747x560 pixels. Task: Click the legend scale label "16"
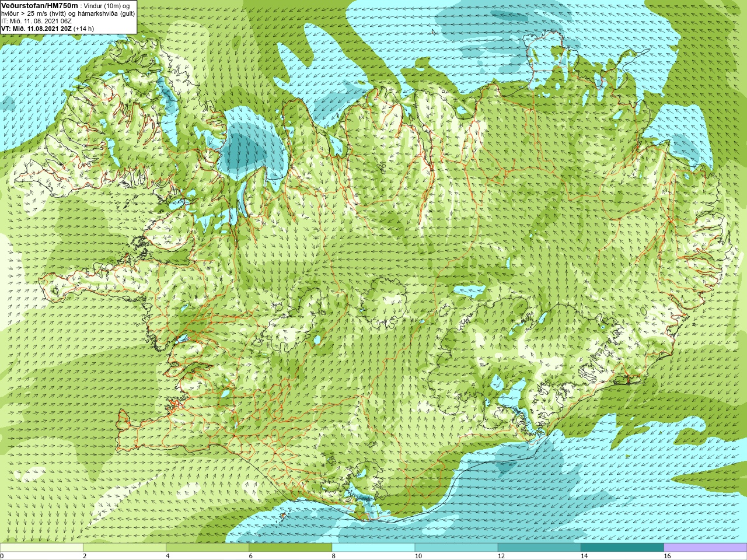(x=668, y=556)
